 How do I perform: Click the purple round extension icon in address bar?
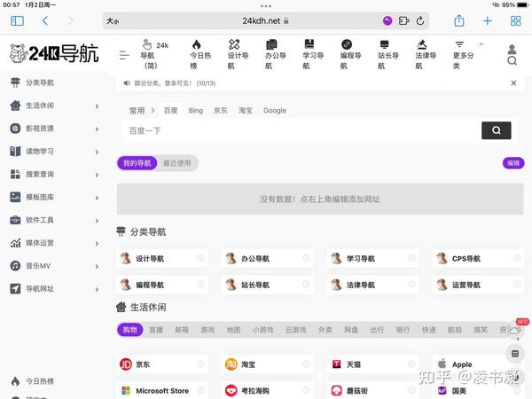387,21
